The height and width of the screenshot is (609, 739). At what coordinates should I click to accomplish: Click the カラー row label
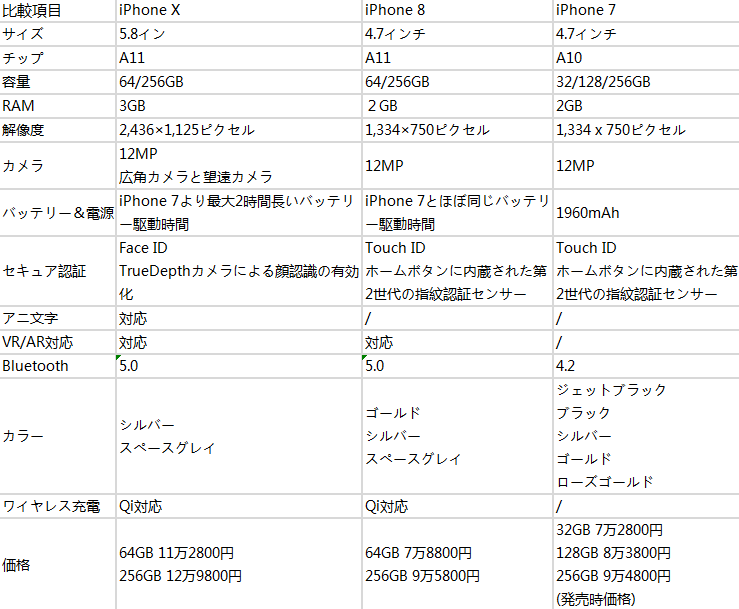pos(57,436)
